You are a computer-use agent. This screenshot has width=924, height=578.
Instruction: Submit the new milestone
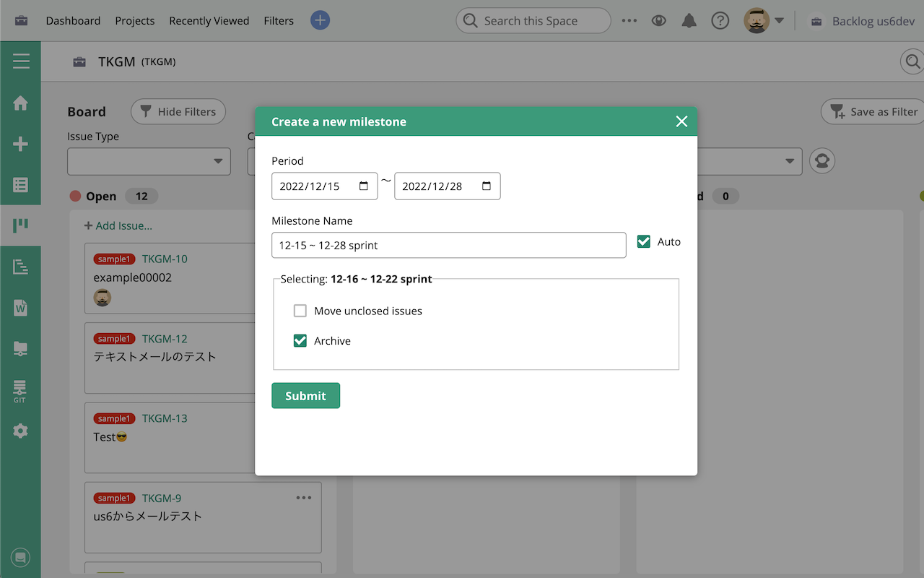305,395
